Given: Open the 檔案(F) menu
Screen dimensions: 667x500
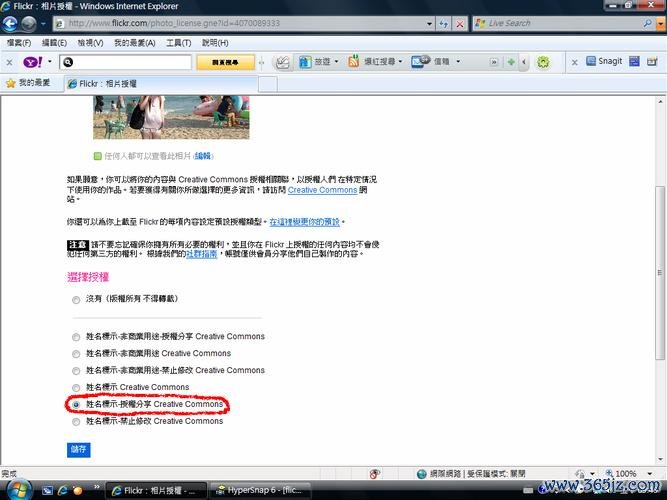Looking at the screenshot, I should click(x=19, y=43).
